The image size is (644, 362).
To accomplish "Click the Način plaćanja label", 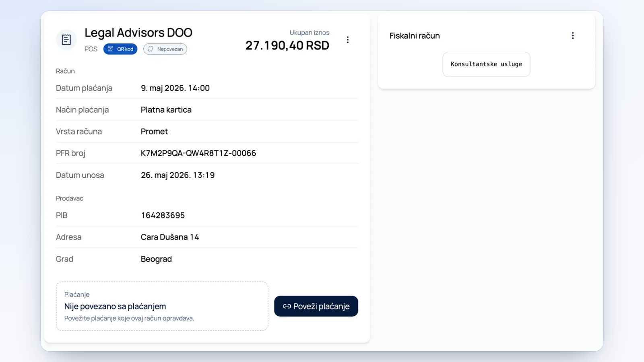I will [x=83, y=110].
